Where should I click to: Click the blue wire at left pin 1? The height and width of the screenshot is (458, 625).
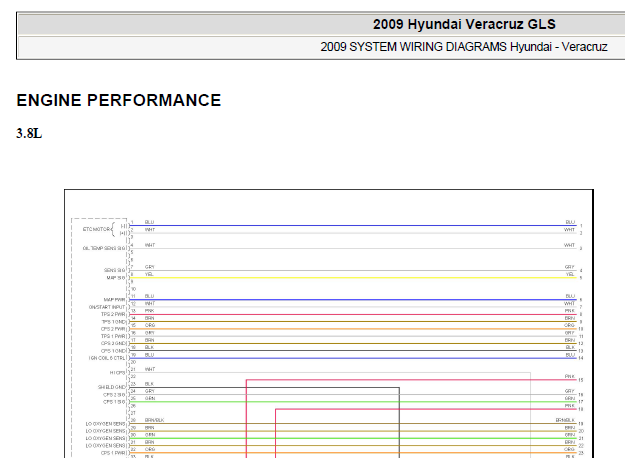pyautogui.click(x=353, y=226)
